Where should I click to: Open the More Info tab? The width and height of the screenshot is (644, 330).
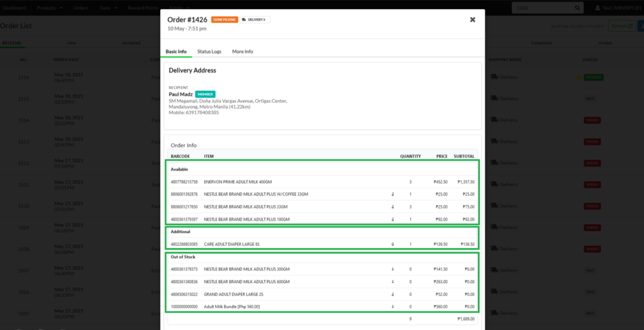point(242,51)
